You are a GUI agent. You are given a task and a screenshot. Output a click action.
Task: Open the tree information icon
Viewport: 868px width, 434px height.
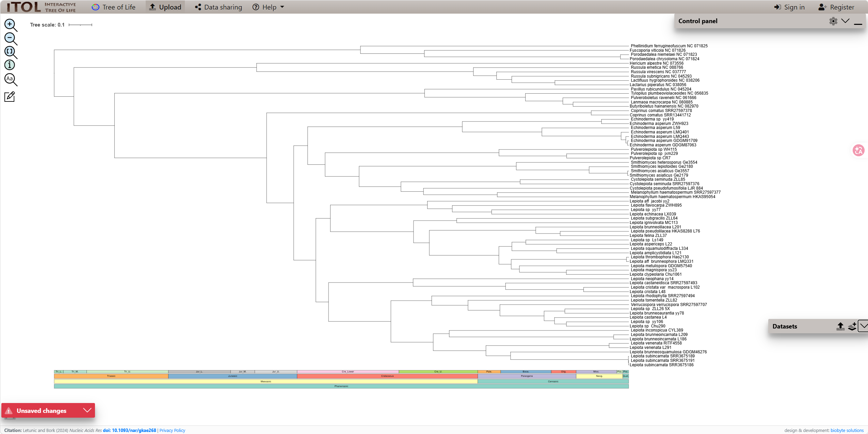10,65
